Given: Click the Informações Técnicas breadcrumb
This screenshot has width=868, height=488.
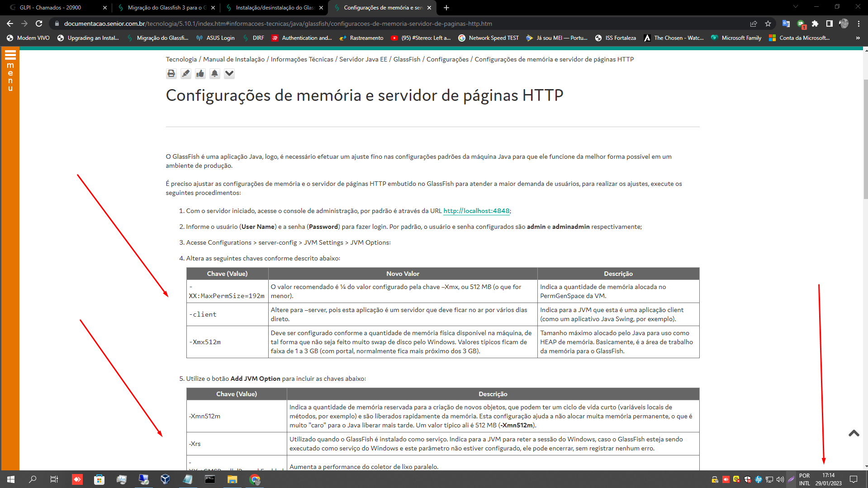Looking at the screenshot, I should point(302,59).
